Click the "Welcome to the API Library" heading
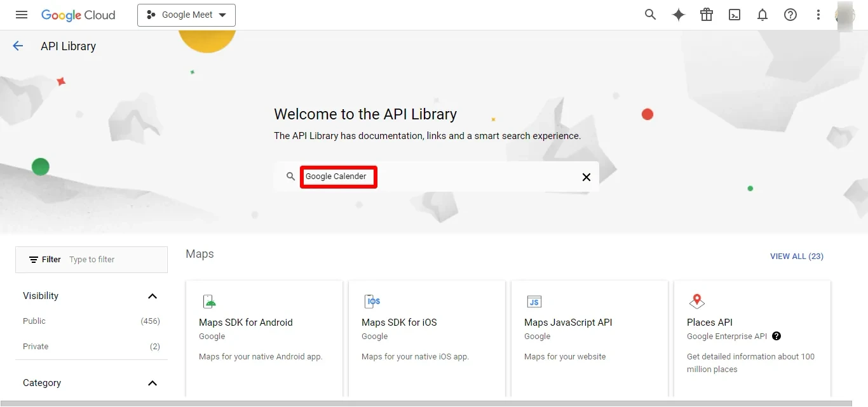The width and height of the screenshot is (868, 407). point(365,114)
